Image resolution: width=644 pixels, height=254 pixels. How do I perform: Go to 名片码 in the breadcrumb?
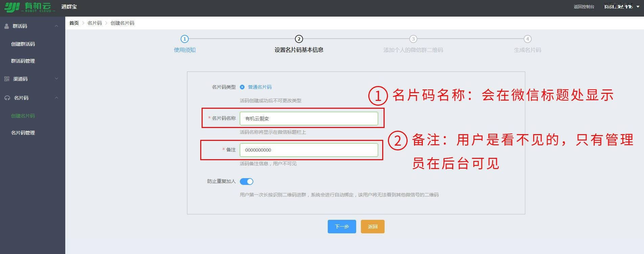pos(95,23)
